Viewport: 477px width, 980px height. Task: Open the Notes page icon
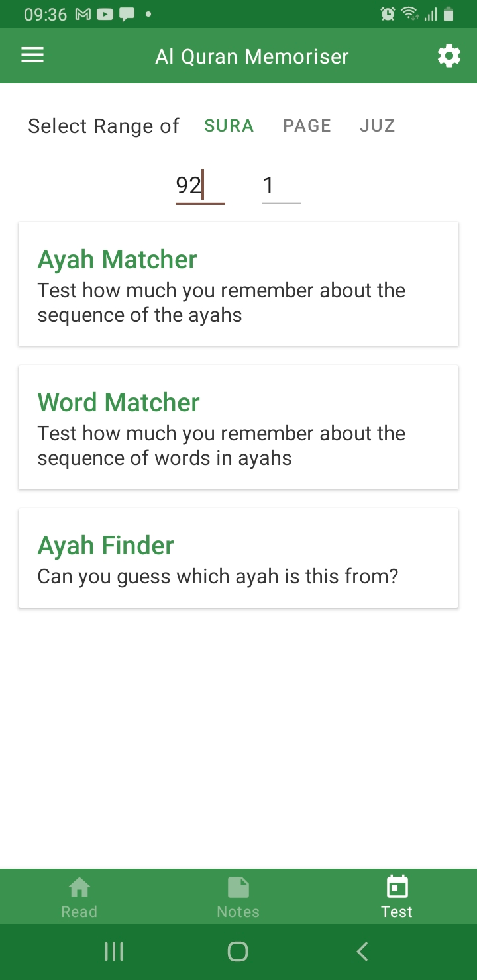[x=238, y=887]
